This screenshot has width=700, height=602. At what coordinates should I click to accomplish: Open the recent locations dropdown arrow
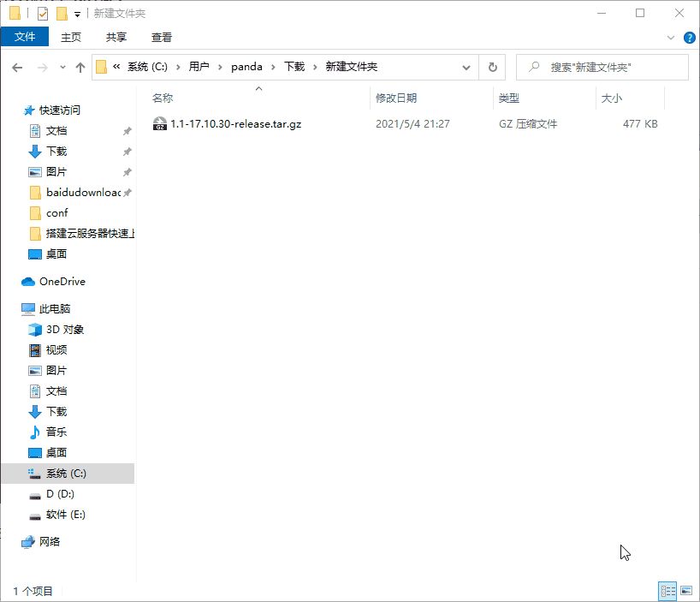click(x=62, y=68)
